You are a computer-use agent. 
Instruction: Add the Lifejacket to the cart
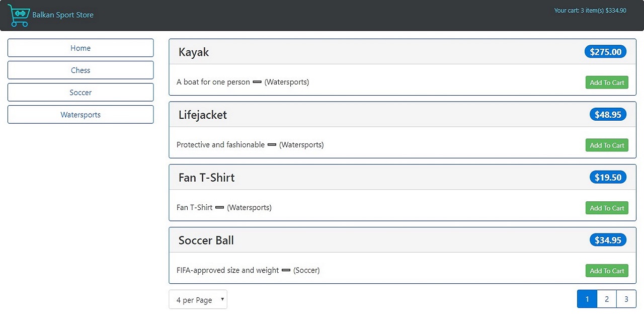pyautogui.click(x=607, y=145)
